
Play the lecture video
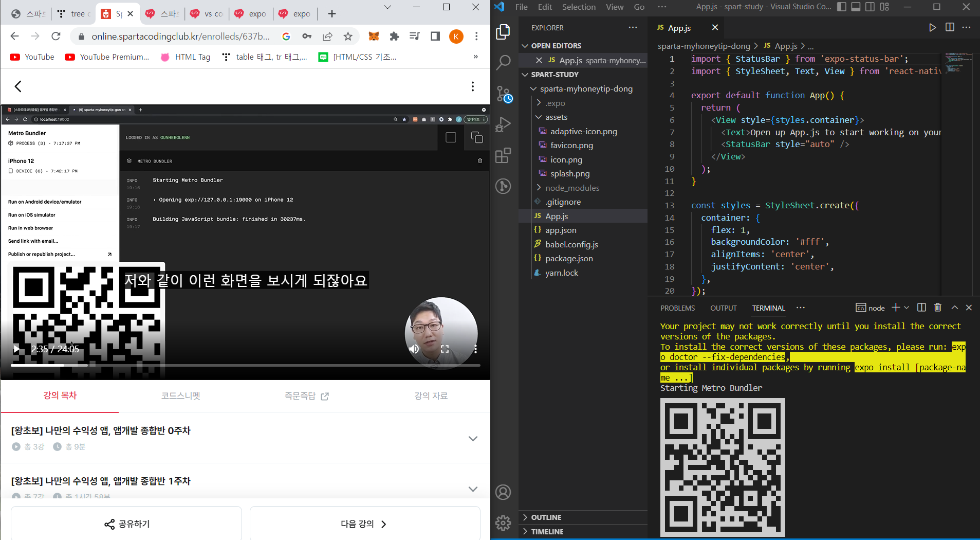[16, 349]
